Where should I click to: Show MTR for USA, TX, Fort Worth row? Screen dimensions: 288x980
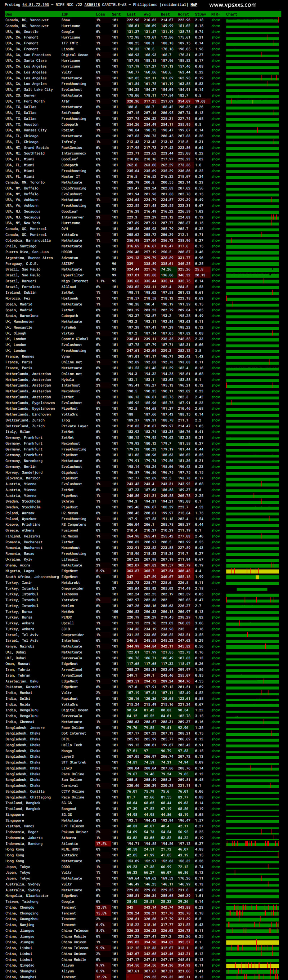pyautogui.click(x=215, y=102)
